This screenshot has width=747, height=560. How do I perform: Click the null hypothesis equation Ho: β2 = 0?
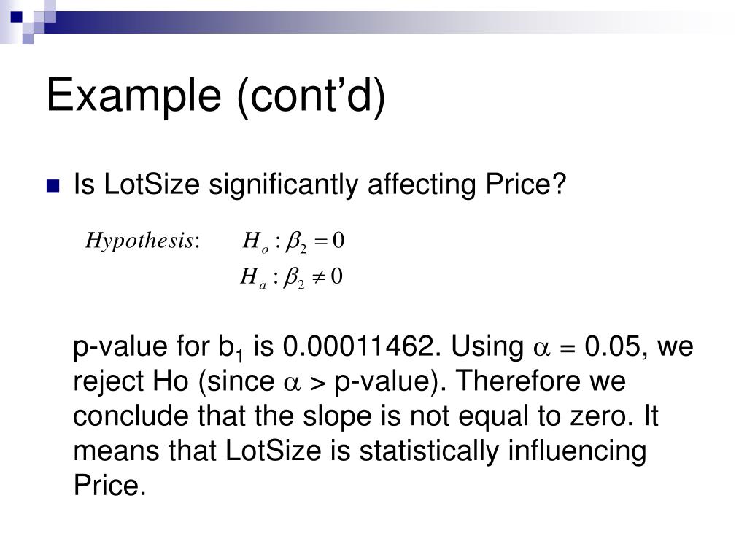point(293,241)
